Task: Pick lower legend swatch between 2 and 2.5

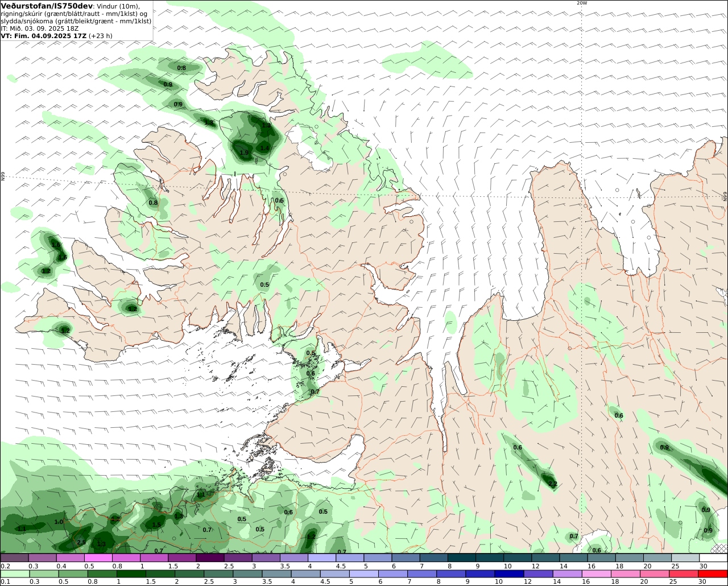Action: (x=189, y=574)
